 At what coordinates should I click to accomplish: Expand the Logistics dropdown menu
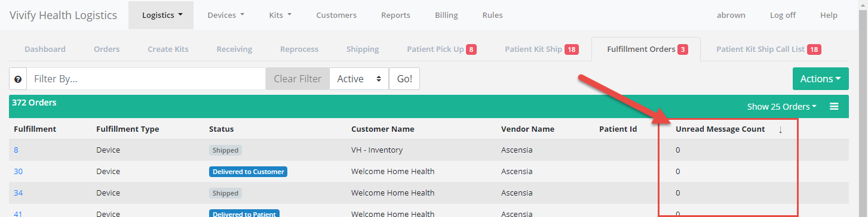coord(162,15)
